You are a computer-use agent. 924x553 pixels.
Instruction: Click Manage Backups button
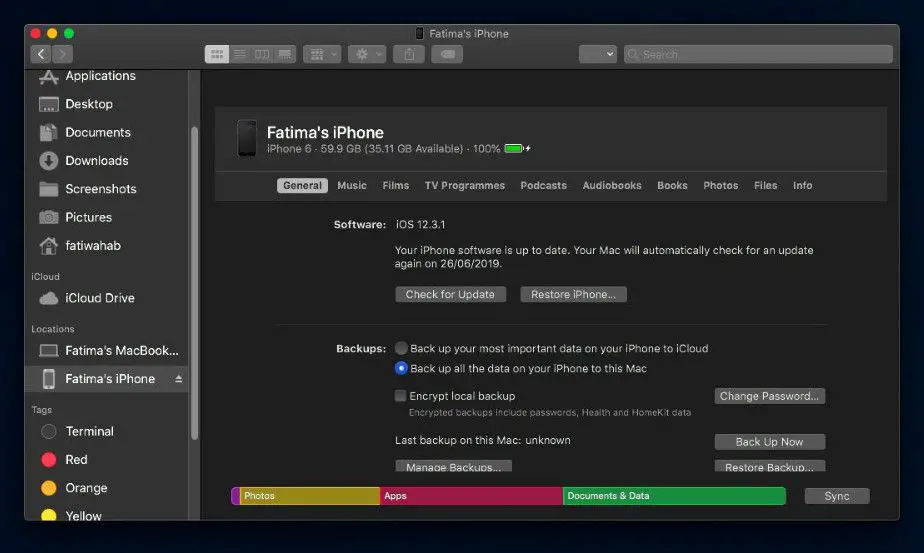point(453,466)
